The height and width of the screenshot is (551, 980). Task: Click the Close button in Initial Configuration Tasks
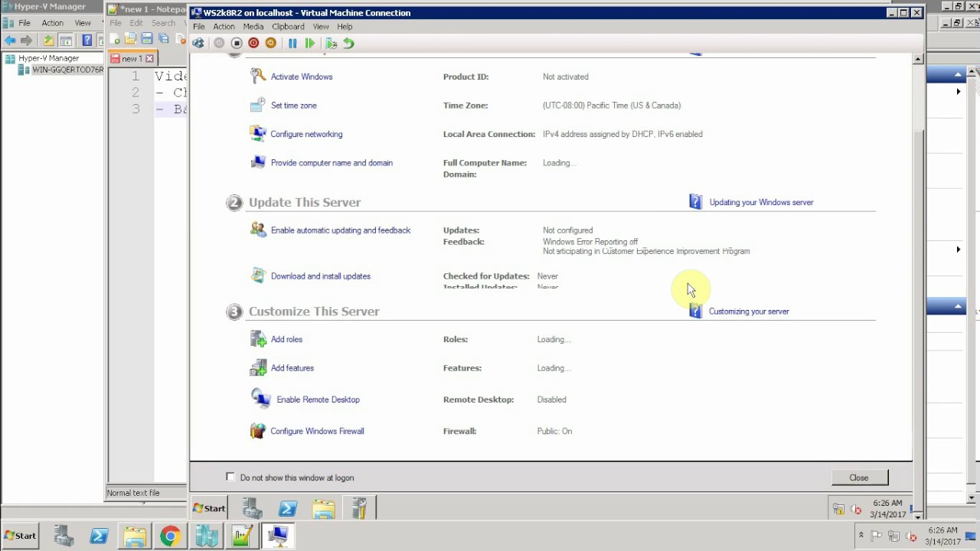859,478
